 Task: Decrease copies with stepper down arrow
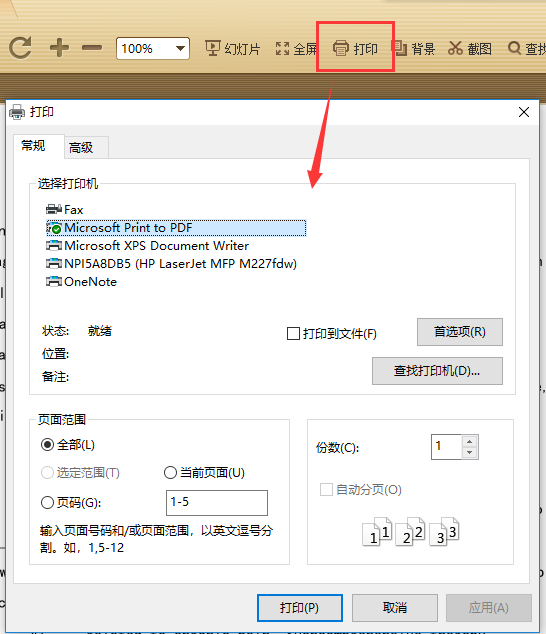(x=470, y=452)
